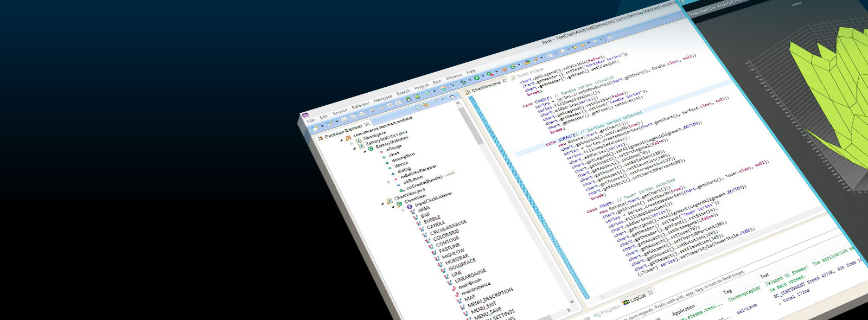Switch to the ChartView.java editor tab
Viewport: 868px width, 320px height.
click(486, 87)
